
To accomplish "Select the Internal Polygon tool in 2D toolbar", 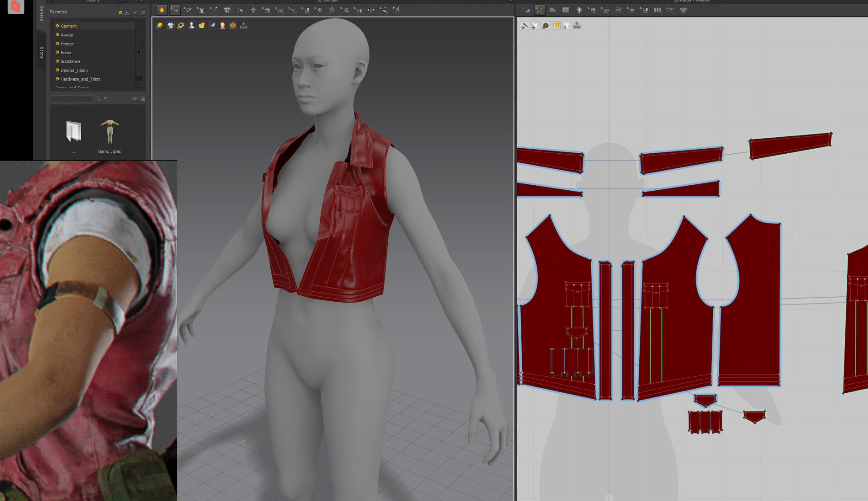I will (566, 10).
